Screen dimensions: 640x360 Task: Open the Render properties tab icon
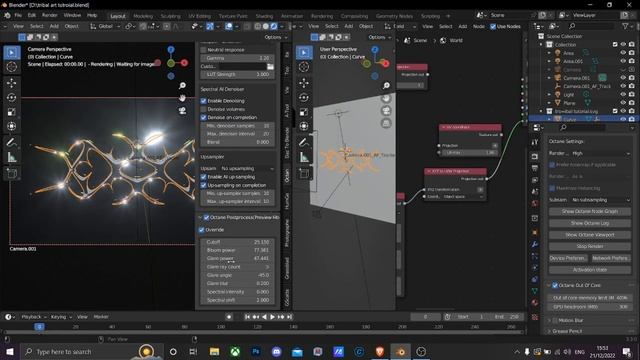[535, 156]
